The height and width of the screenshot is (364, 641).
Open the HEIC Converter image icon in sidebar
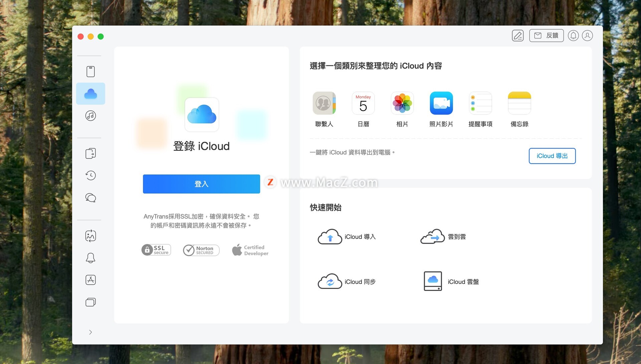[x=90, y=236]
